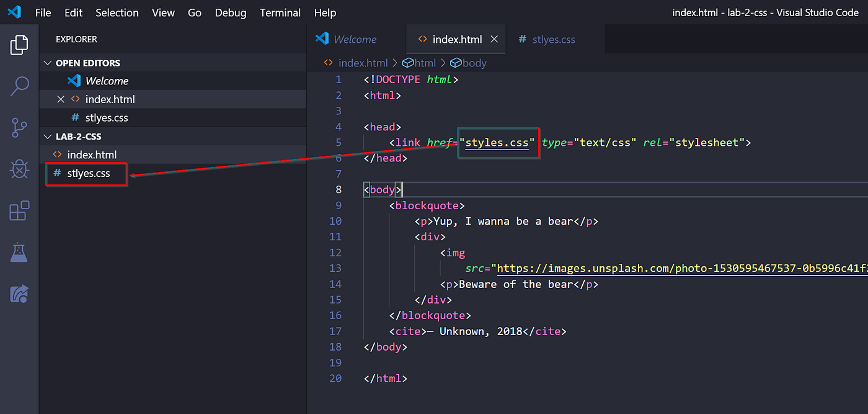Click the EXPLORER panel title
The height and width of the screenshot is (414, 868).
76,39
